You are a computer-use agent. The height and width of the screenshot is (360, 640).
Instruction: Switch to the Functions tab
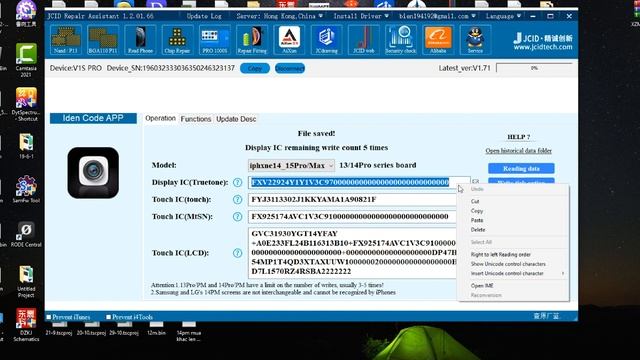click(196, 119)
